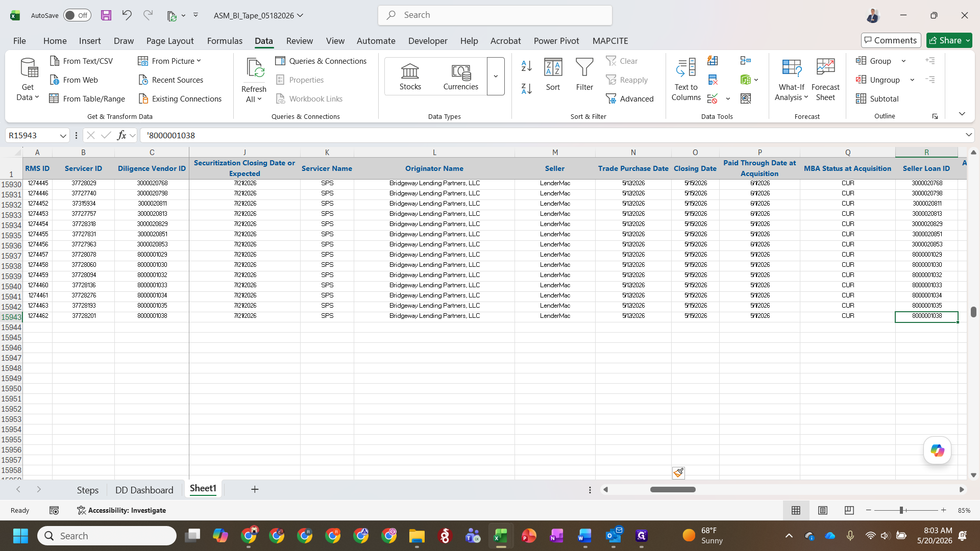Viewport: 980px width, 551px height.
Task: Open Queries & Connections pane
Action: (x=321, y=61)
